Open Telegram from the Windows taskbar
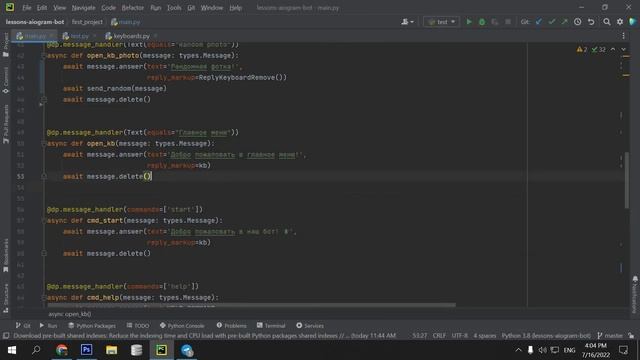Image resolution: width=640 pixels, height=360 pixels. (x=187, y=350)
